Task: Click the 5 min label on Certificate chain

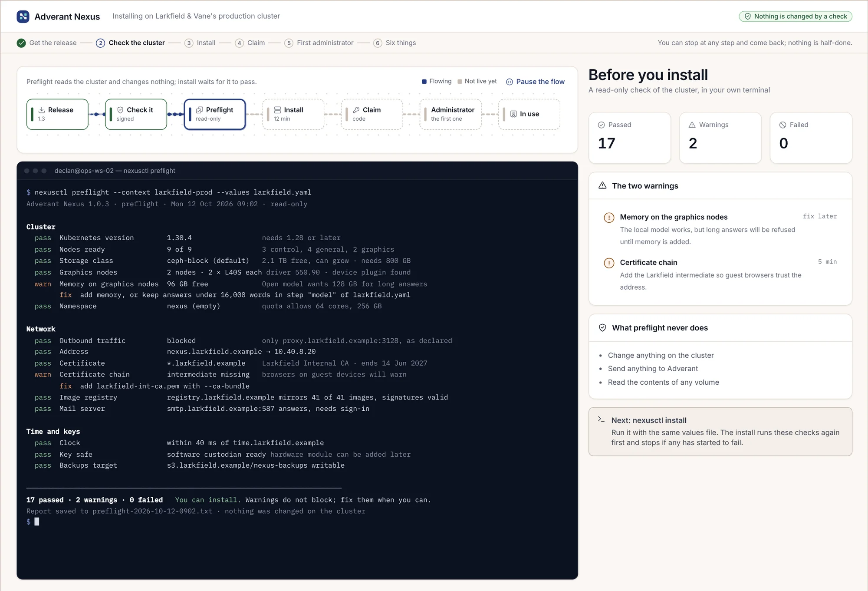Action: click(x=827, y=262)
